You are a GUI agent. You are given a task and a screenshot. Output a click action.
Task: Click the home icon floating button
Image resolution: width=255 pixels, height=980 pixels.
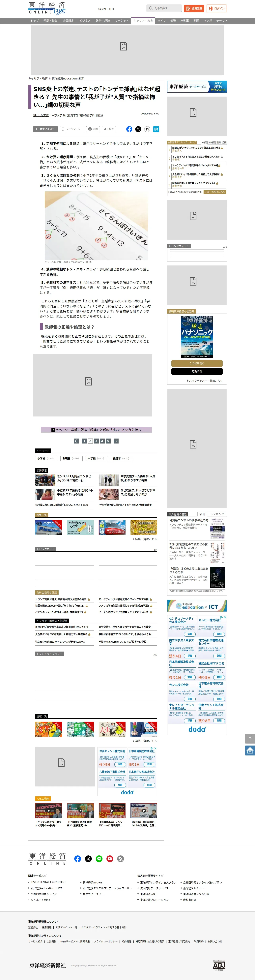pyautogui.click(x=250, y=750)
